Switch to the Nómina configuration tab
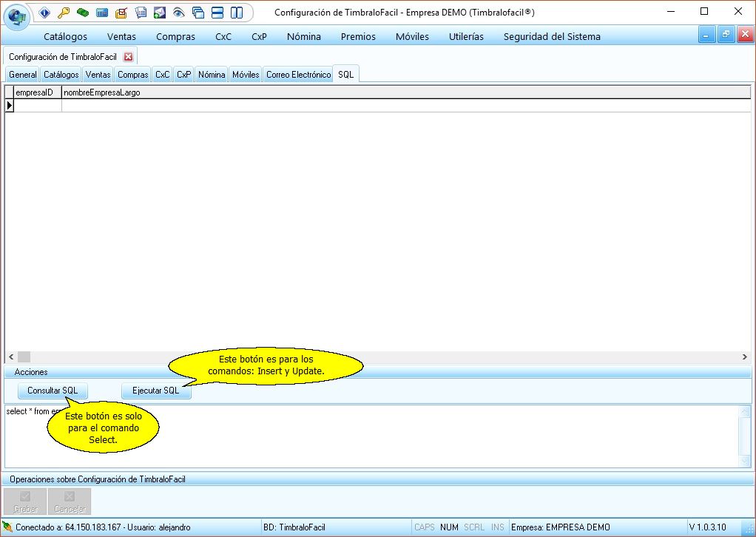 pos(212,75)
